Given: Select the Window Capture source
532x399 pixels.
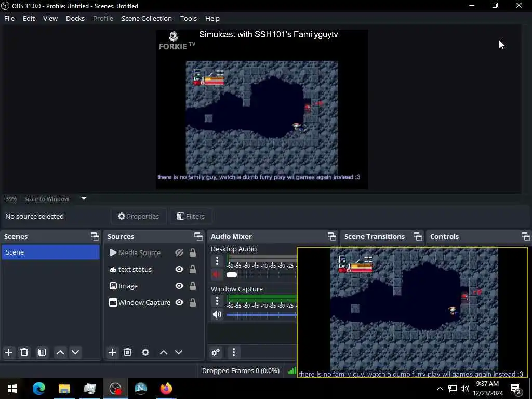Looking at the screenshot, I should coord(144,302).
